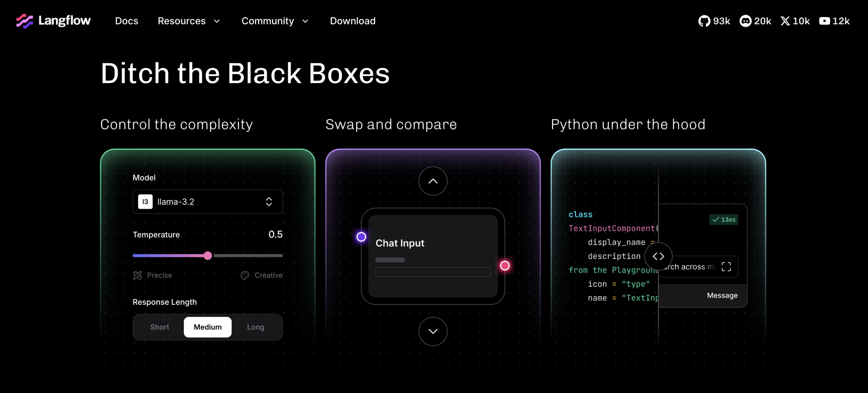Expand the Community menu

click(275, 21)
